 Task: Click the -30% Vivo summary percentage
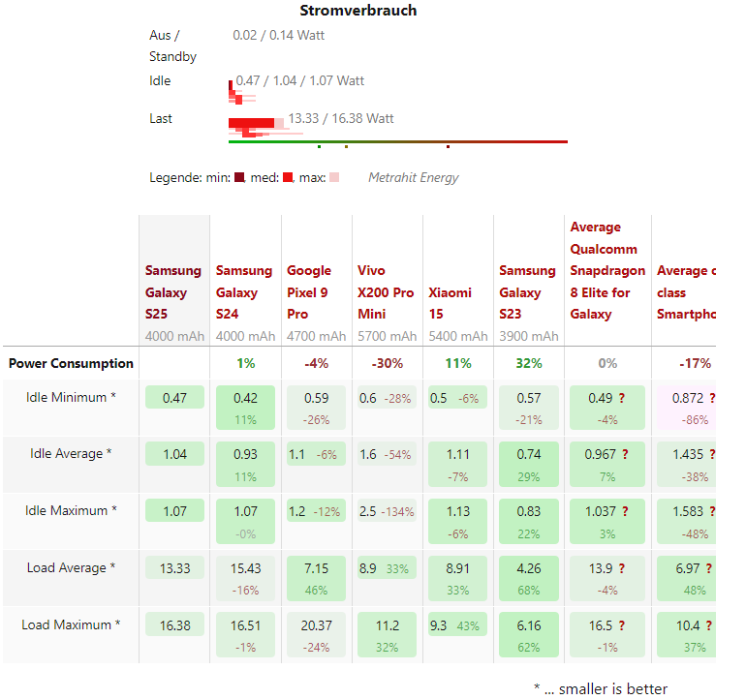click(388, 363)
